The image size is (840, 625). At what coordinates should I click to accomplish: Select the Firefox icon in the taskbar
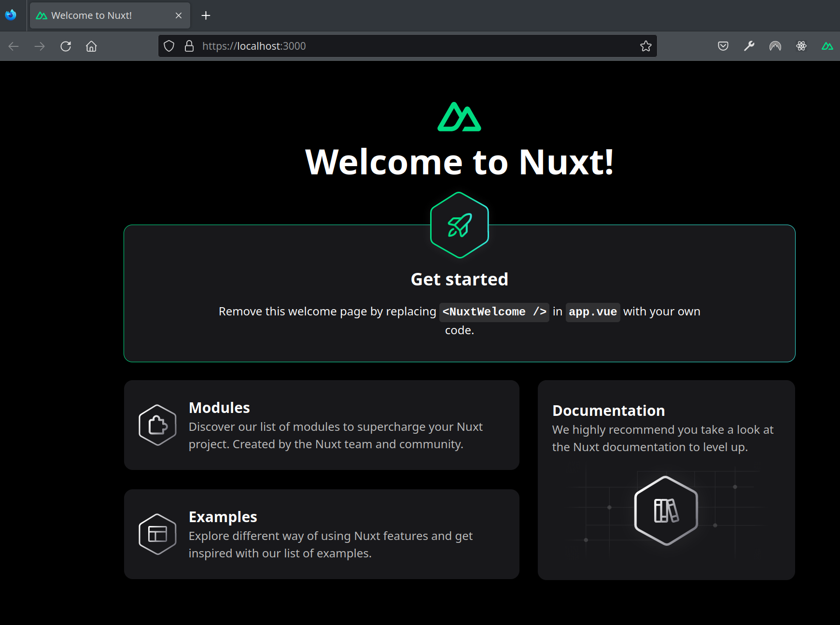[x=11, y=15]
